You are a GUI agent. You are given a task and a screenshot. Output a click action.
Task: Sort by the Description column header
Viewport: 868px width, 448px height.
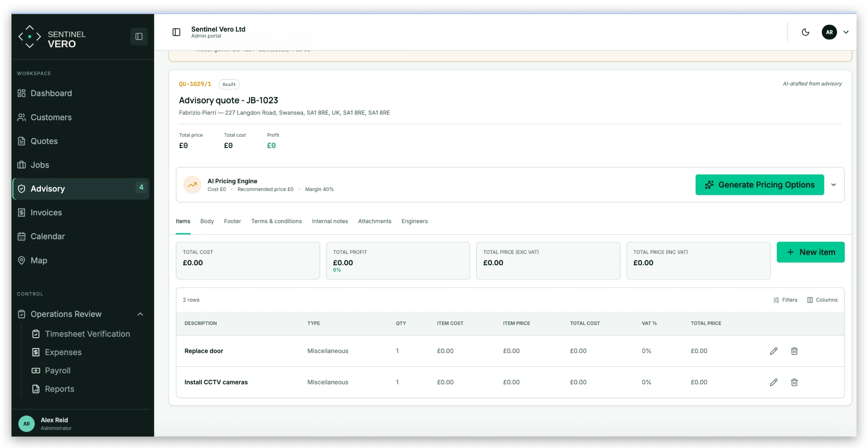pyautogui.click(x=201, y=323)
